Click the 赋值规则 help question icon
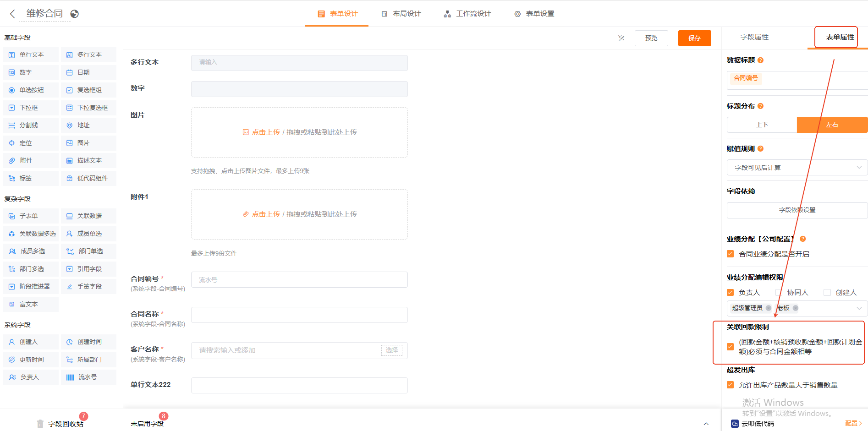 pos(760,149)
